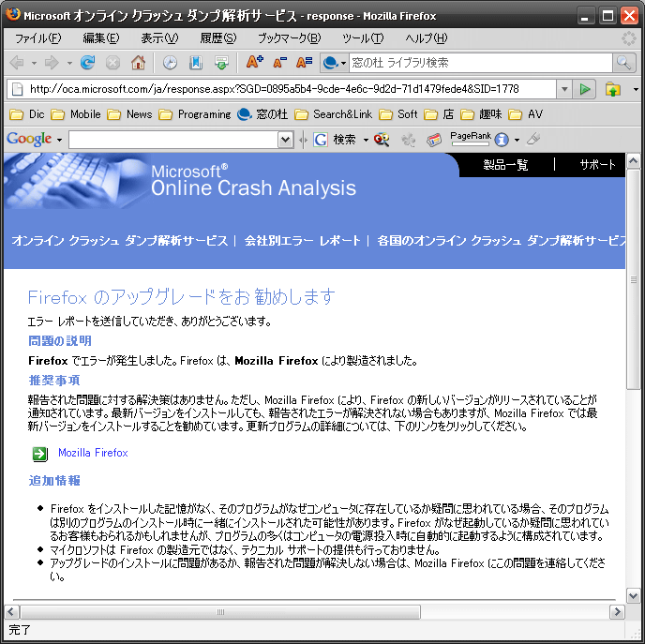This screenshot has width=645, height=644.
Task: Click the 窓の杜 ライブラリ検索 search field
Action: click(x=480, y=63)
